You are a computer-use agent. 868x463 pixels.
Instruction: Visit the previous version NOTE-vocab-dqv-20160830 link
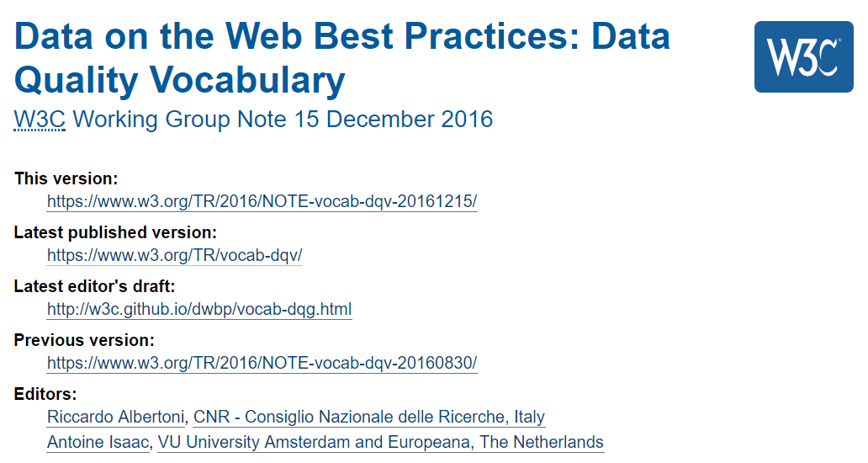[x=262, y=363]
